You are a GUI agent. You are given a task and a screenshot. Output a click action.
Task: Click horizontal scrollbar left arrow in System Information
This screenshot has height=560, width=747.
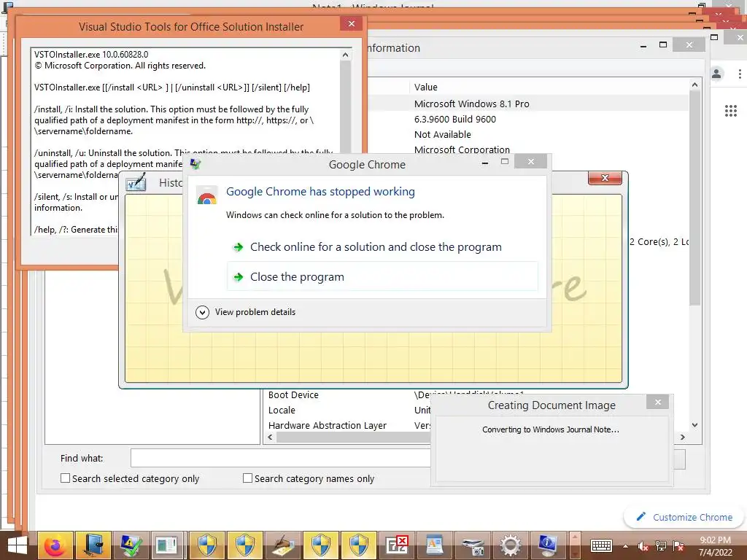(x=271, y=437)
